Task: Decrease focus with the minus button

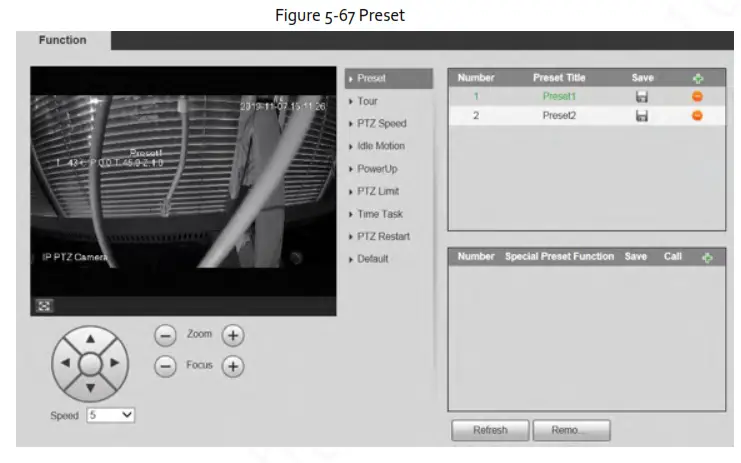Action: click(x=165, y=366)
